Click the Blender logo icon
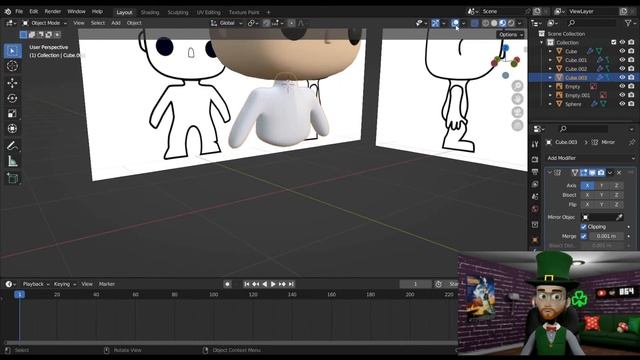The image size is (640, 360). 8,11
